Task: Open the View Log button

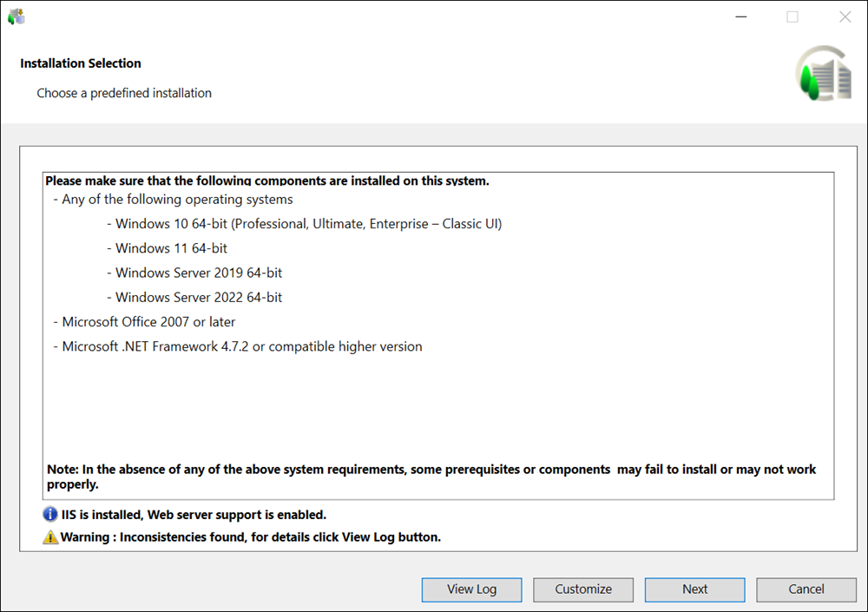Action: [471, 589]
